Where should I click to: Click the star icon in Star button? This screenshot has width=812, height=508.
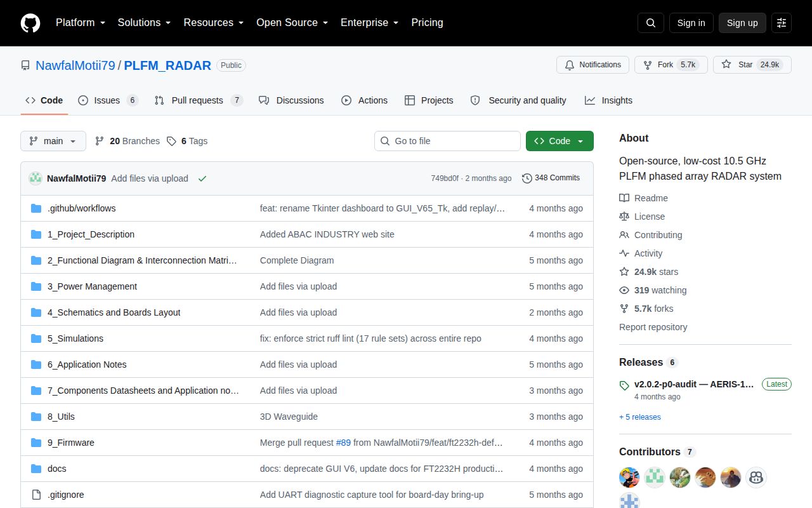pyautogui.click(x=726, y=65)
